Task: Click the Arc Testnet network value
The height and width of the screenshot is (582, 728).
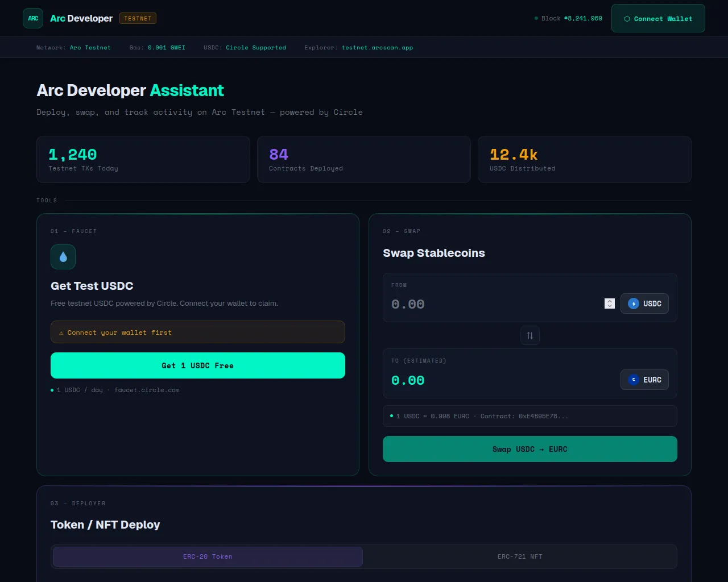Action: point(90,48)
